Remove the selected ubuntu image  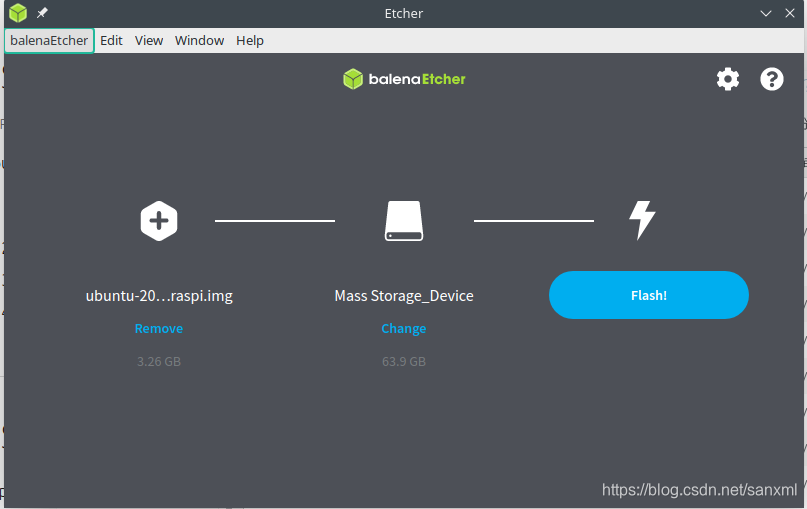pyautogui.click(x=159, y=328)
